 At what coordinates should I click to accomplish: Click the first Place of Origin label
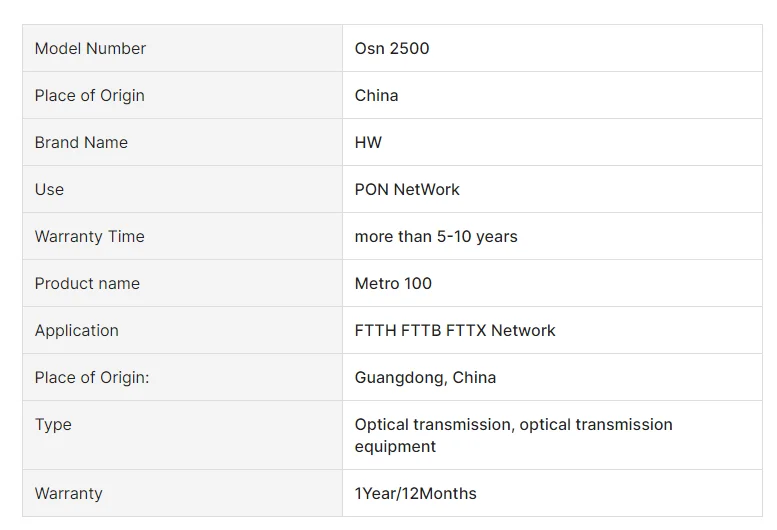click(x=90, y=96)
